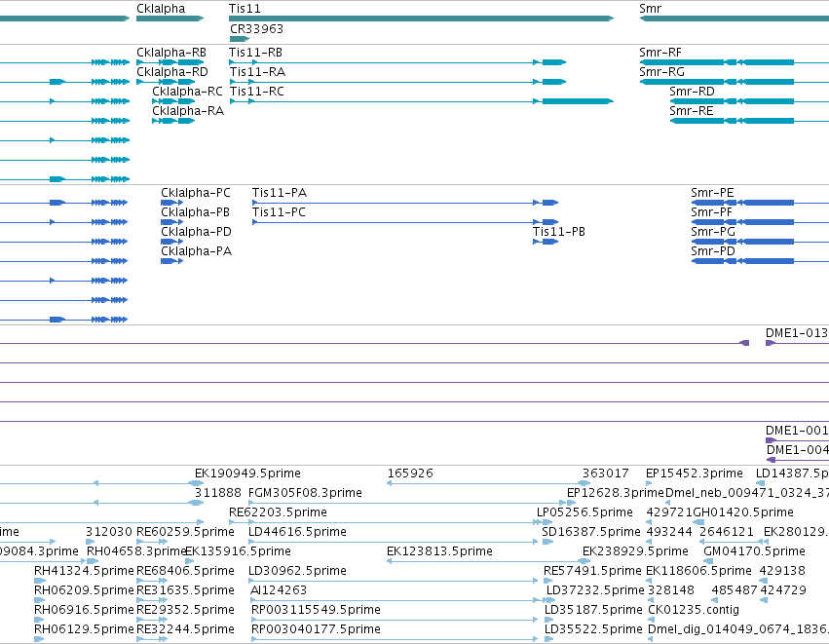Select the GM04170.5prime EST
This screenshot has width=829, height=644.
(754, 551)
